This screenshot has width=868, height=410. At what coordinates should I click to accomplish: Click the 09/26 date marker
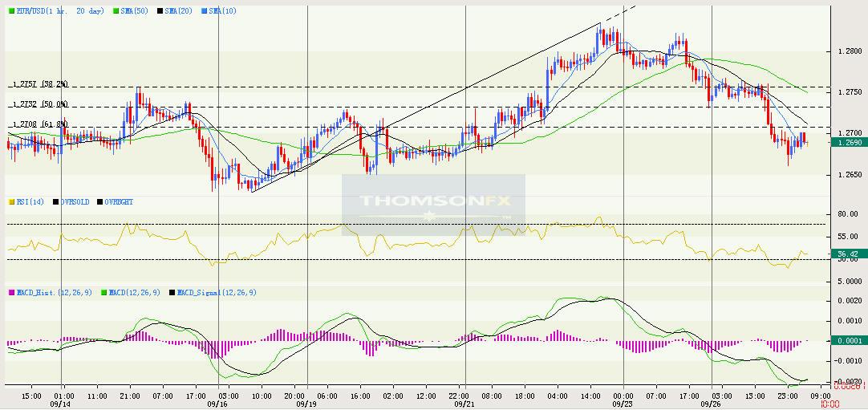709,404
